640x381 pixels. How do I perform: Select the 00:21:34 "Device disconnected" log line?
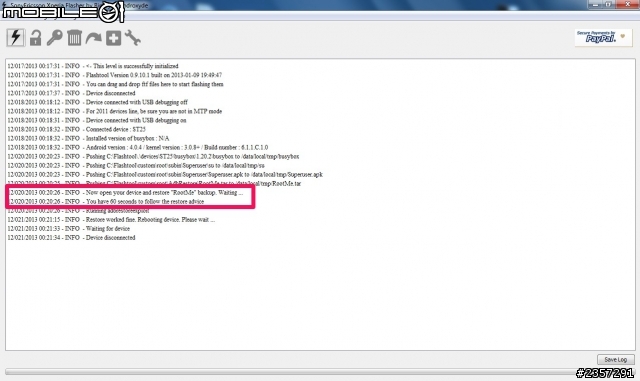pos(71,237)
